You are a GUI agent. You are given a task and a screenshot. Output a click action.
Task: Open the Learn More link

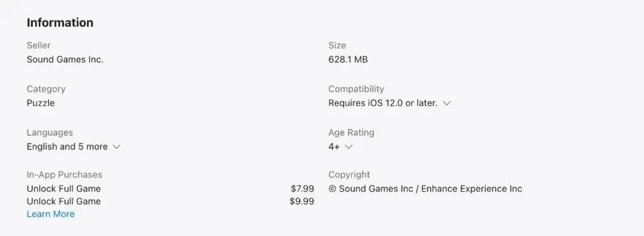[x=51, y=214]
